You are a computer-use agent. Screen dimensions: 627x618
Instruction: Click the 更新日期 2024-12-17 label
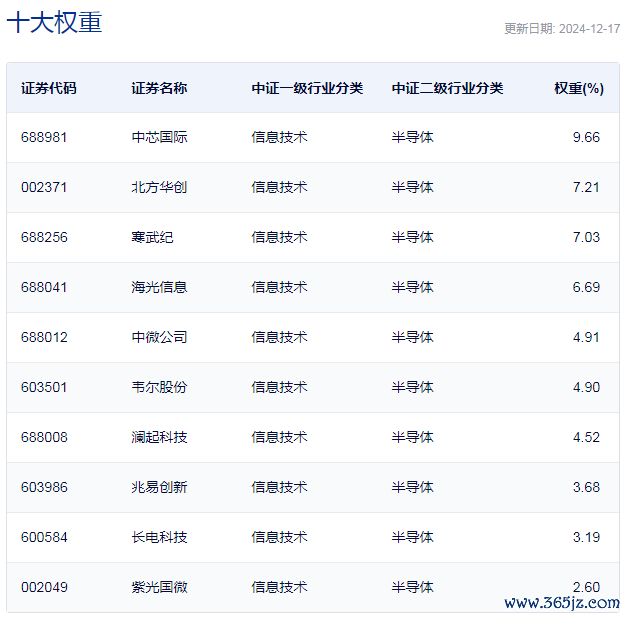(x=562, y=29)
